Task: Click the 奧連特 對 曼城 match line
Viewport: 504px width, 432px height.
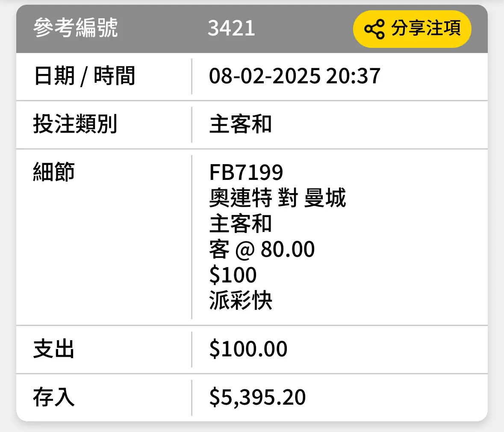Action: (277, 198)
